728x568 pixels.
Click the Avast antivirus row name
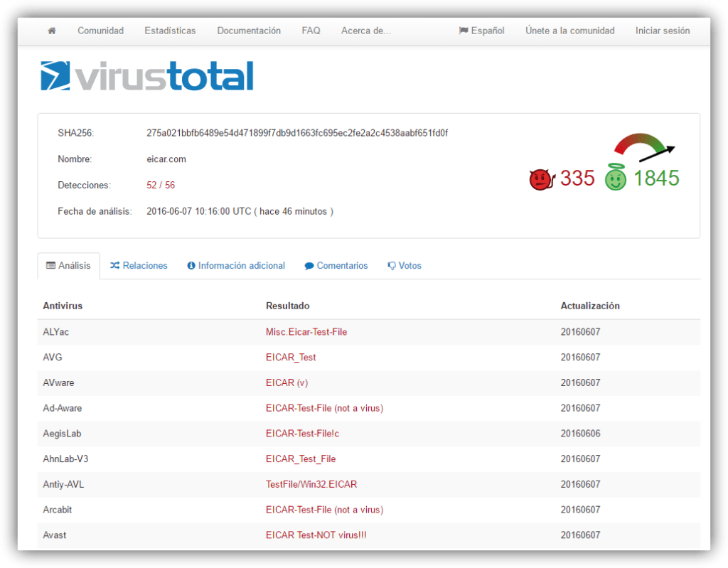54,535
